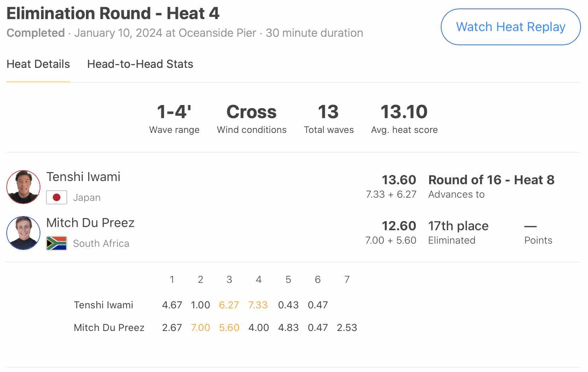
Task: Click Mitch Du Preez's profile photo
Action: [23, 233]
